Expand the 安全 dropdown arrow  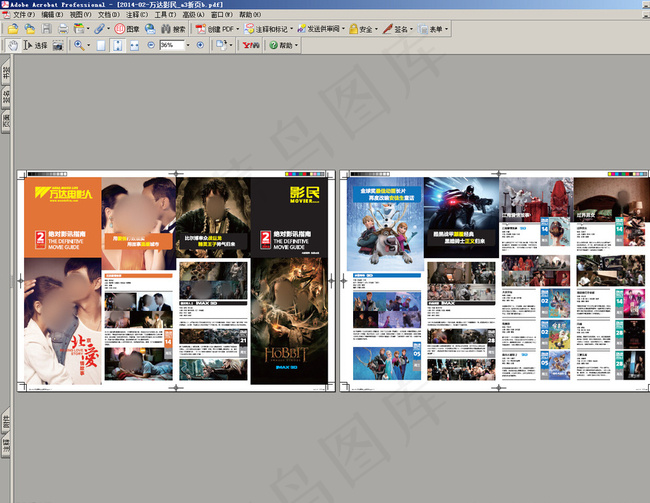click(x=376, y=29)
